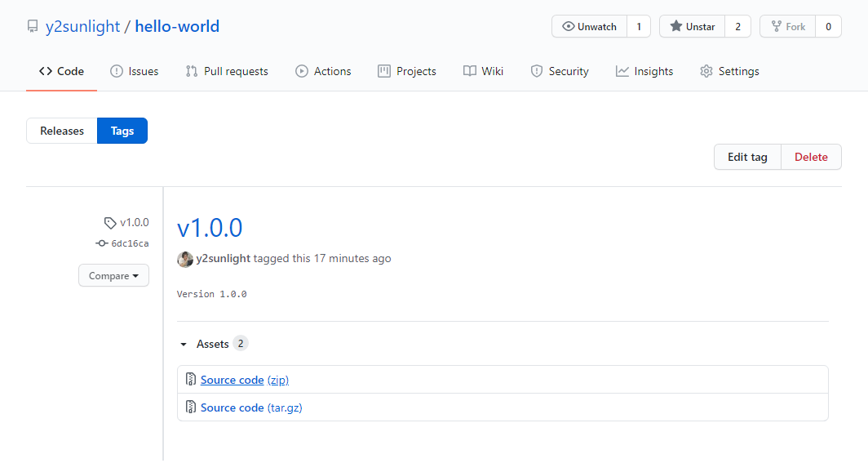The height and width of the screenshot is (472, 868).
Task: Click the commit icon beside 6dc16ca
Action: coord(102,243)
